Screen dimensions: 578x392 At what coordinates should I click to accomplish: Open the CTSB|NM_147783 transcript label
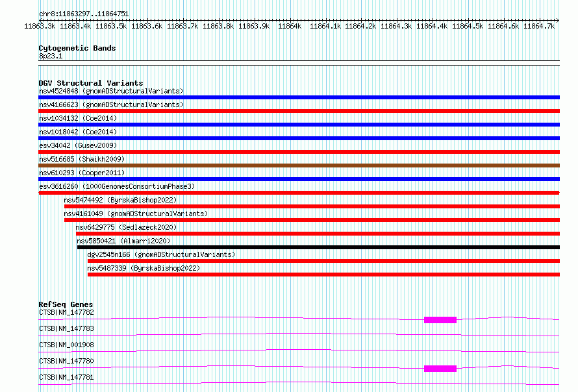coord(66,328)
